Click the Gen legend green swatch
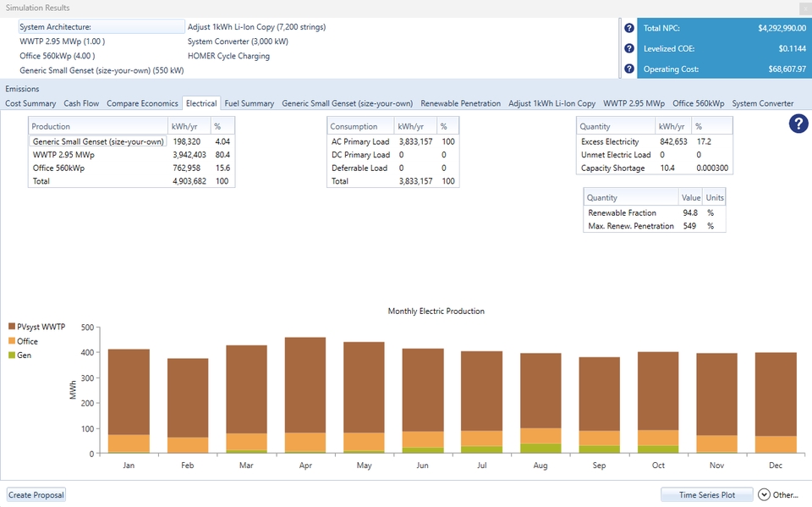This screenshot has width=812, height=507. tap(12, 355)
